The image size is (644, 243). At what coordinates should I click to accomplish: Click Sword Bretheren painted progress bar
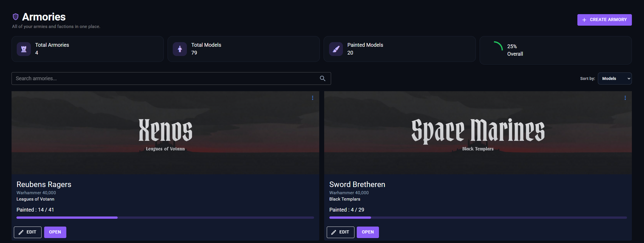pos(478,218)
